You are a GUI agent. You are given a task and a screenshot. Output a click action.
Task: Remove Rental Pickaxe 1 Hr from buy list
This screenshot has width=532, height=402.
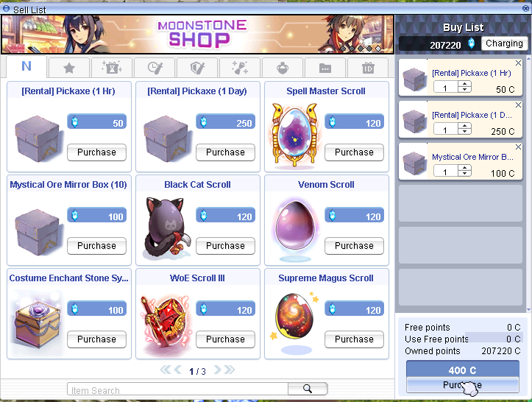coord(518,63)
